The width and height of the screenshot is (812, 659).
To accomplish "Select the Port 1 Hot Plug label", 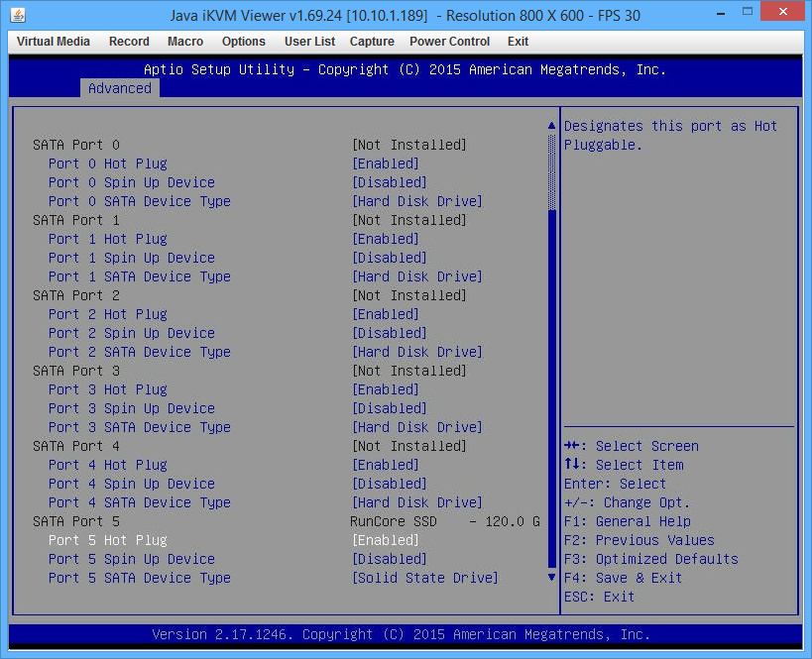I will (108, 239).
